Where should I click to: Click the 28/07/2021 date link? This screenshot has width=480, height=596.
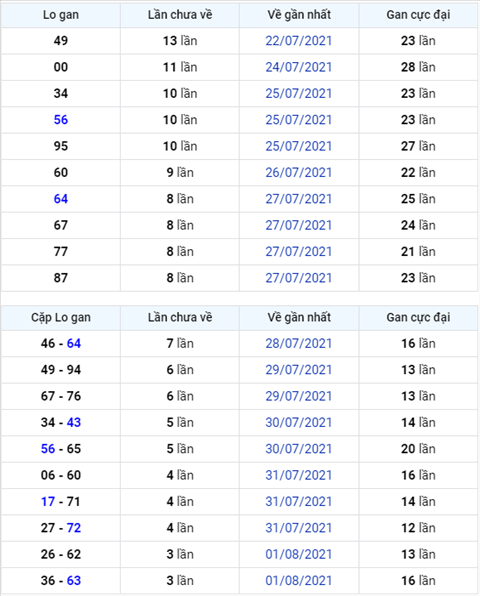(299, 344)
